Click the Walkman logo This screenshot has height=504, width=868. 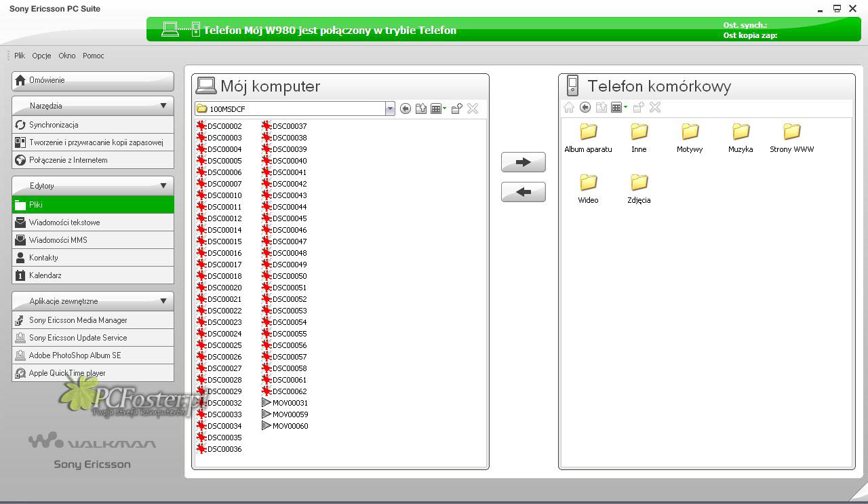click(x=92, y=442)
